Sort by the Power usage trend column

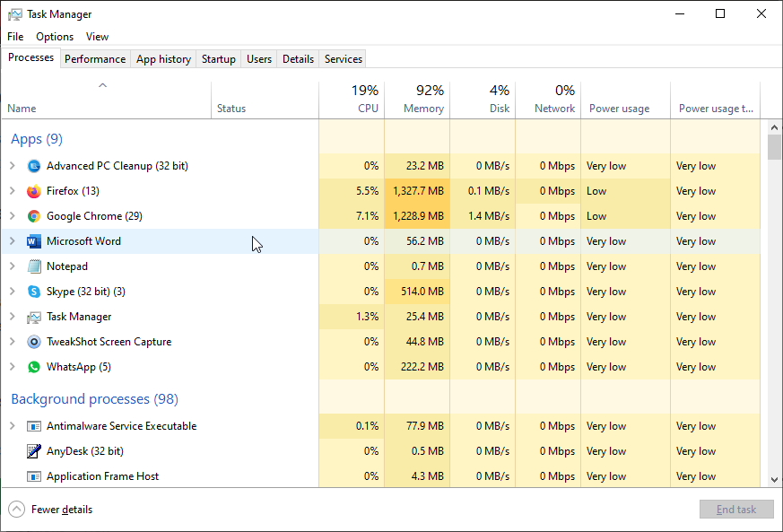tap(716, 100)
